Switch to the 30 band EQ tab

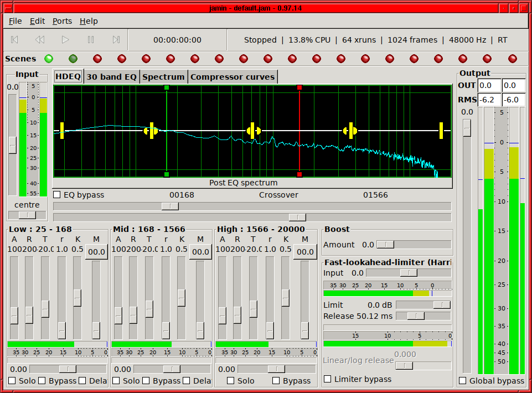[111, 77]
